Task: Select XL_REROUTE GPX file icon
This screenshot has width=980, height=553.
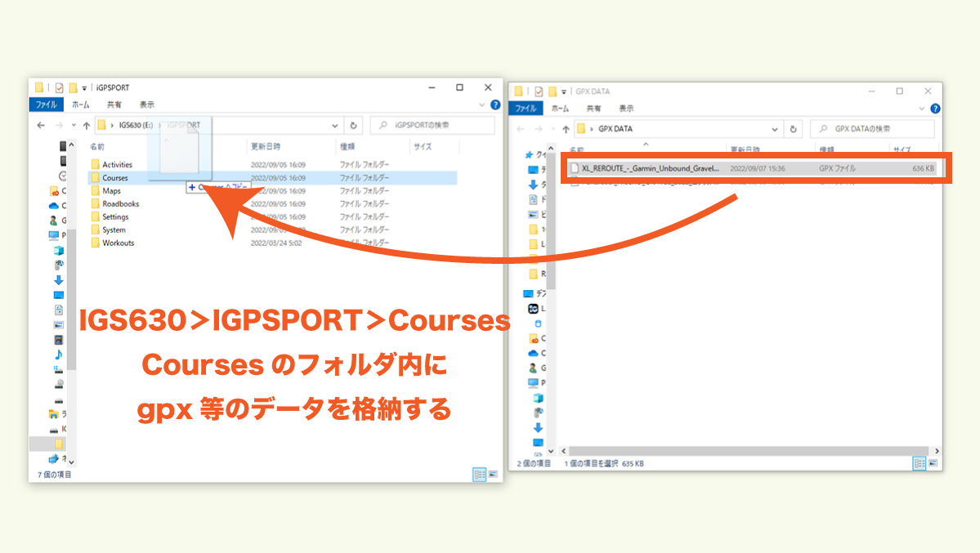Action: coord(575,168)
